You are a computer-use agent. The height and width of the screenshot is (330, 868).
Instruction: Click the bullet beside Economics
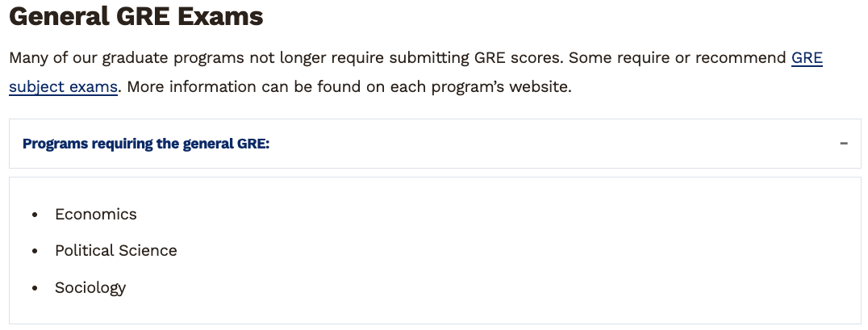tap(35, 215)
